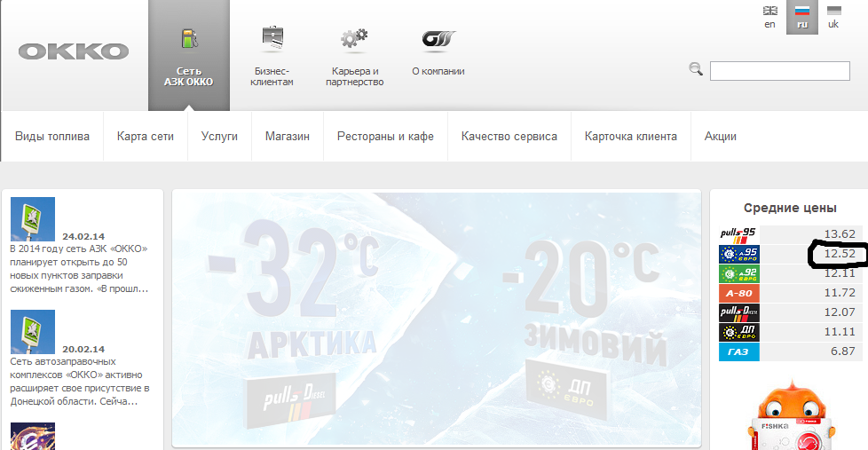
Task: Click inside the search text field
Action: click(x=780, y=71)
